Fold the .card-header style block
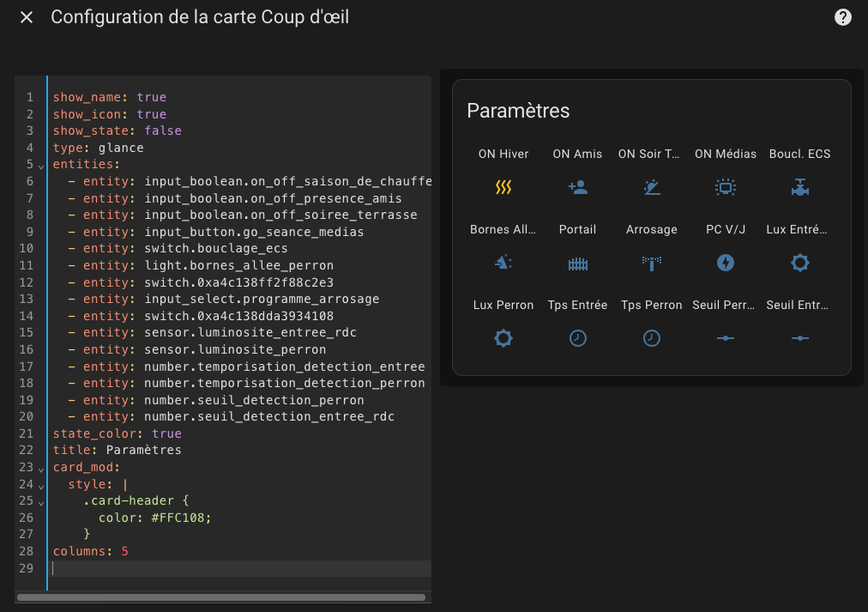The width and height of the screenshot is (868, 612). coord(41,503)
